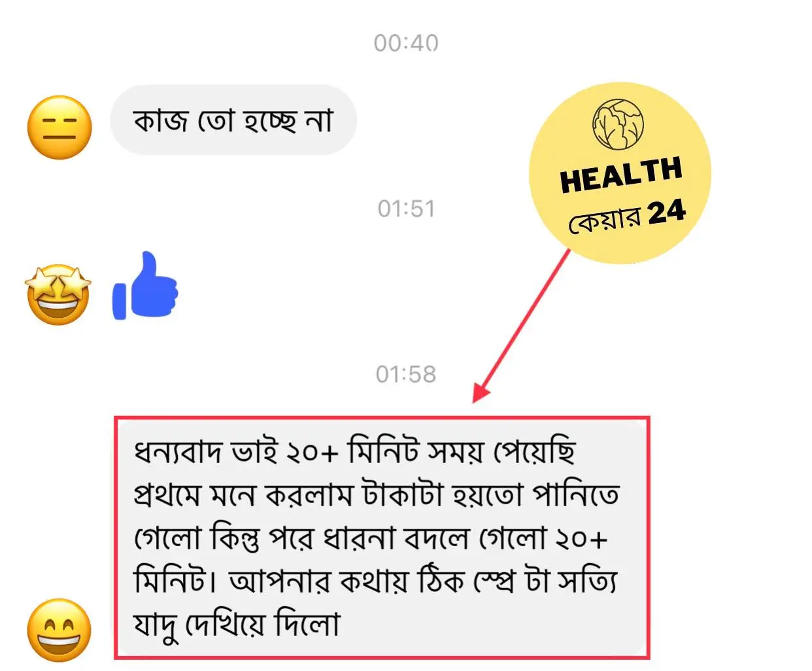Click the line starting 'ধন্যবাদ ভাই ২০+'
The width and height of the screenshot is (812, 671).
pyautogui.click(x=355, y=452)
